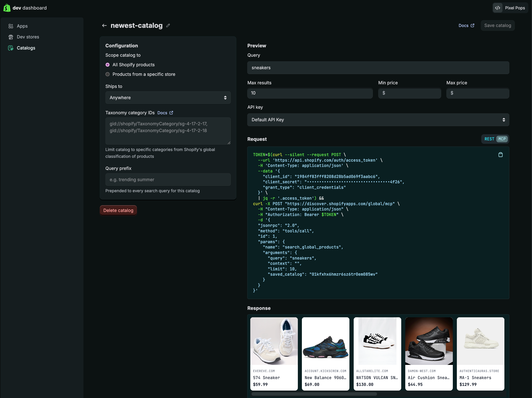
Task: Click the ACCOUNT.KICKSCREW.COM store label
Action: point(325,371)
